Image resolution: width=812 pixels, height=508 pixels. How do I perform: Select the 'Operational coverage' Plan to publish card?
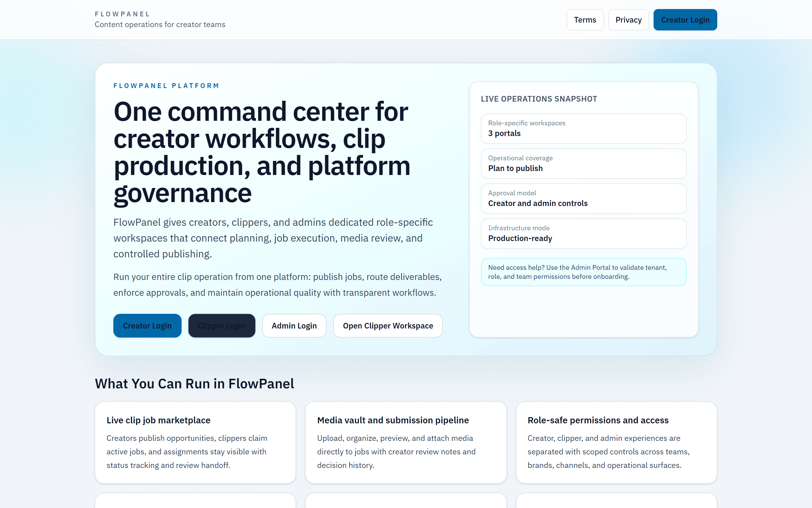pyautogui.click(x=584, y=164)
